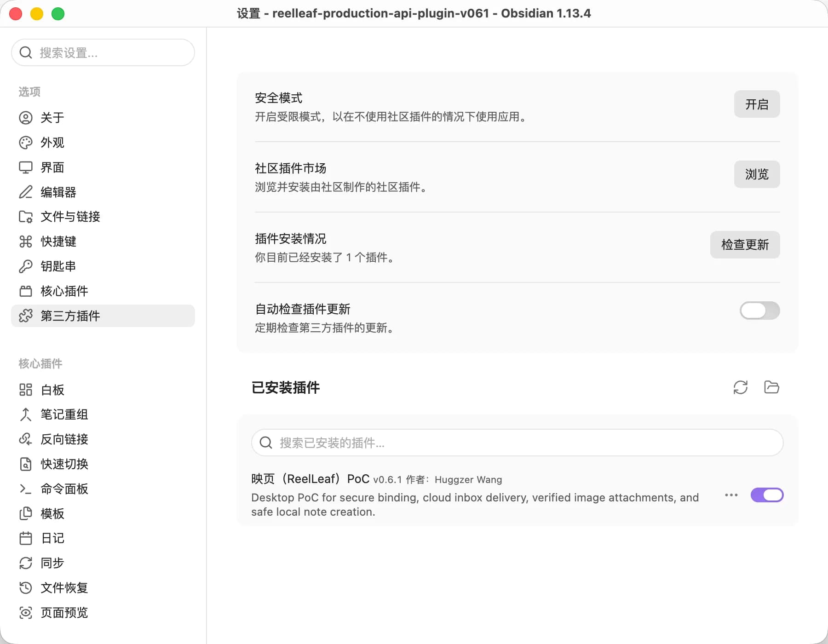This screenshot has height=644, width=828.
Task: Focus the 搜索已安装的插件 search field
Action: click(x=517, y=443)
